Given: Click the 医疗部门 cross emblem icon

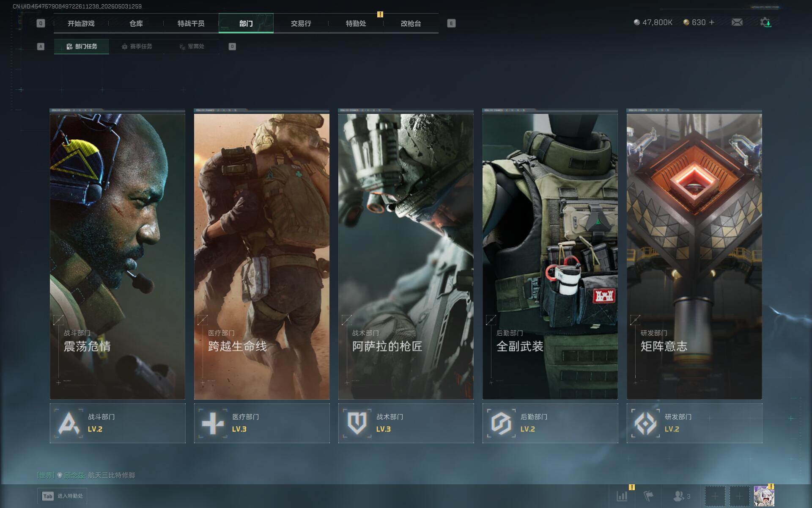Looking at the screenshot, I should pos(213,423).
